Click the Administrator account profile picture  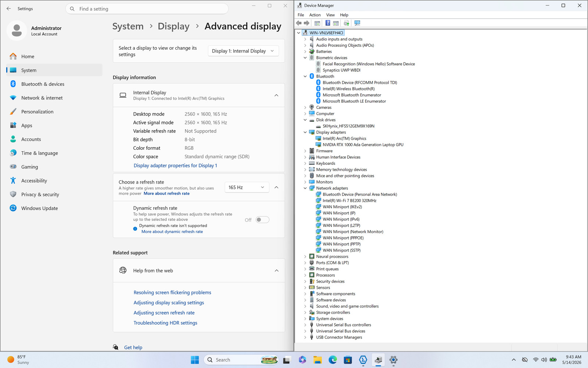coord(17,31)
